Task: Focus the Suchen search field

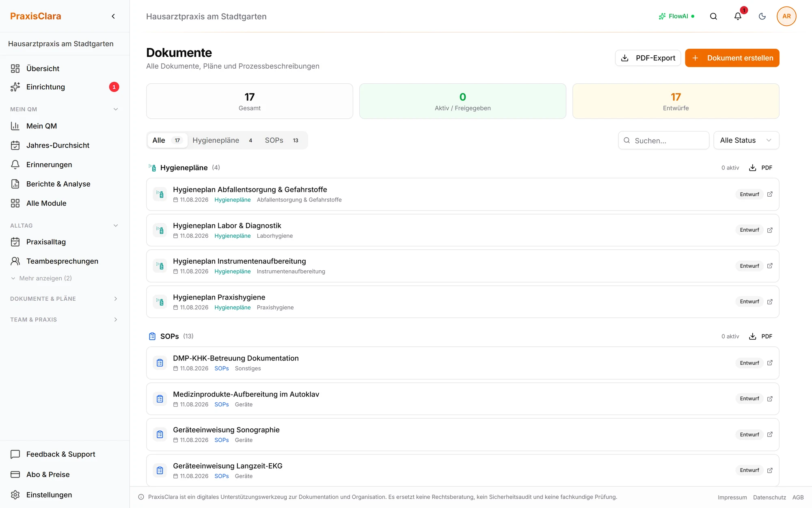Action: click(663, 140)
